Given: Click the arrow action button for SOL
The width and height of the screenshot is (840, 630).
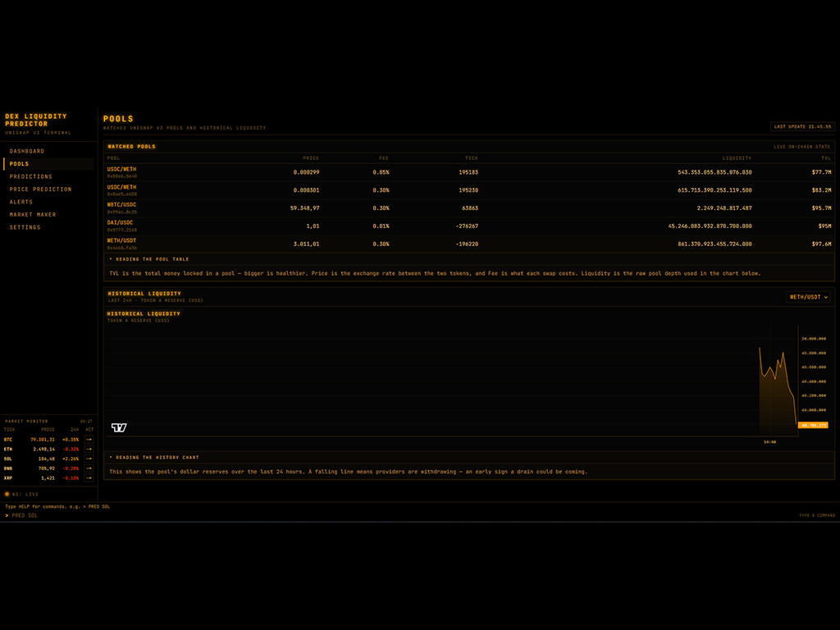Looking at the screenshot, I should (89, 459).
